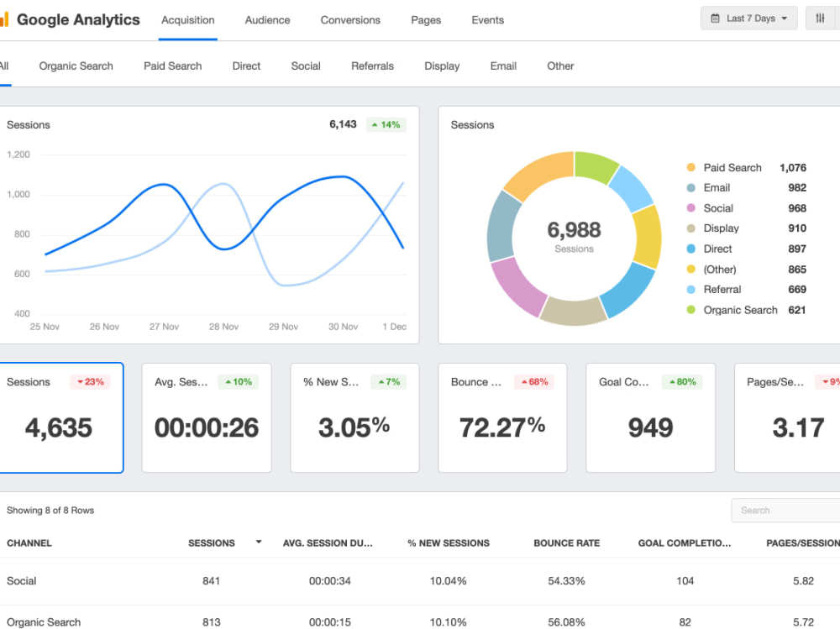Click the table Search input field
The width and height of the screenshot is (840, 629).
[785, 511]
